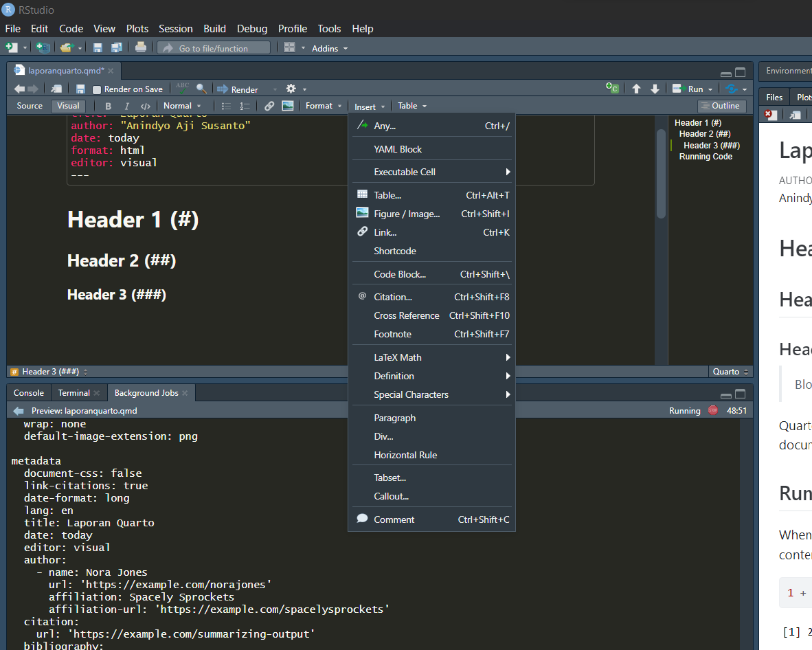
Task: Stop the running background job
Action: 713,410
